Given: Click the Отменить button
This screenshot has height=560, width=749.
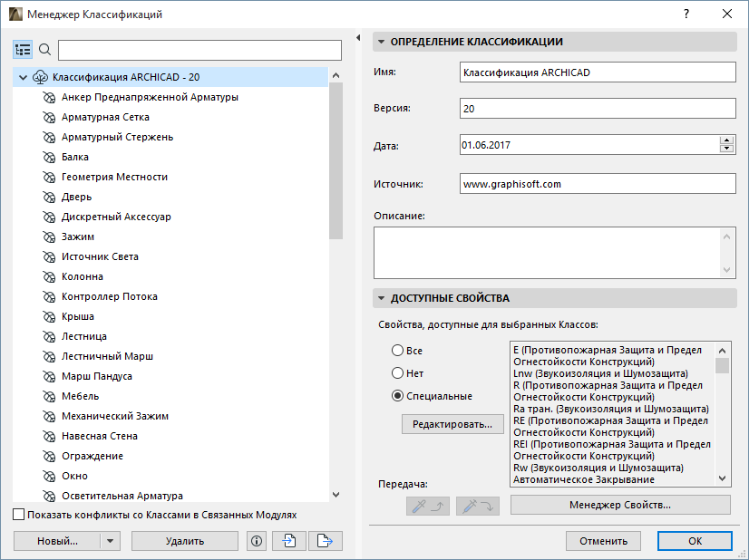Looking at the screenshot, I should 603,541.
